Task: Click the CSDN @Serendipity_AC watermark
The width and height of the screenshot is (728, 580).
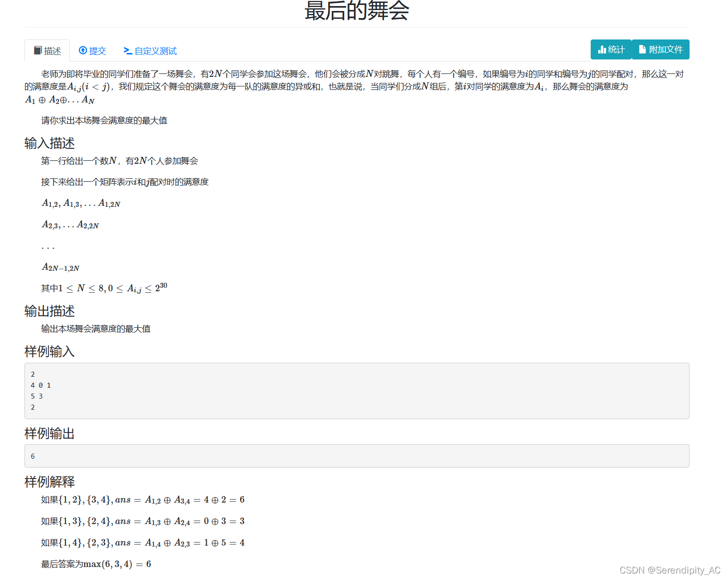Action: 670,570
